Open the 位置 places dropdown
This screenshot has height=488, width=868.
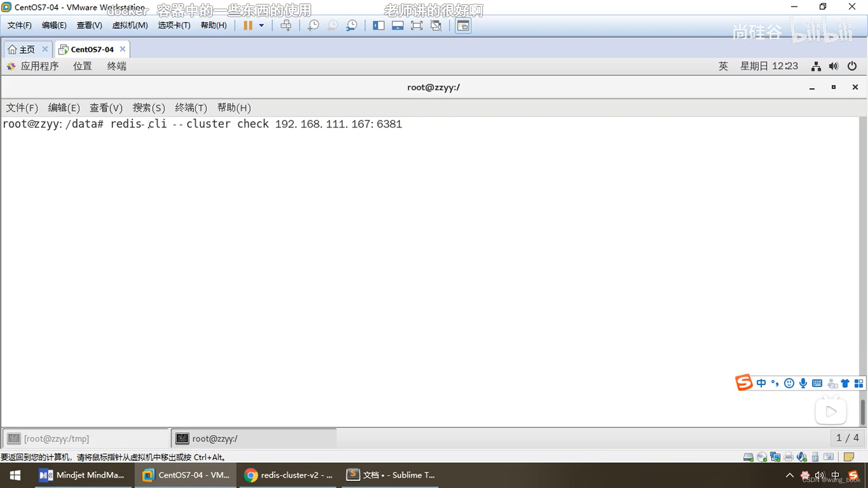tap(82, 66)
